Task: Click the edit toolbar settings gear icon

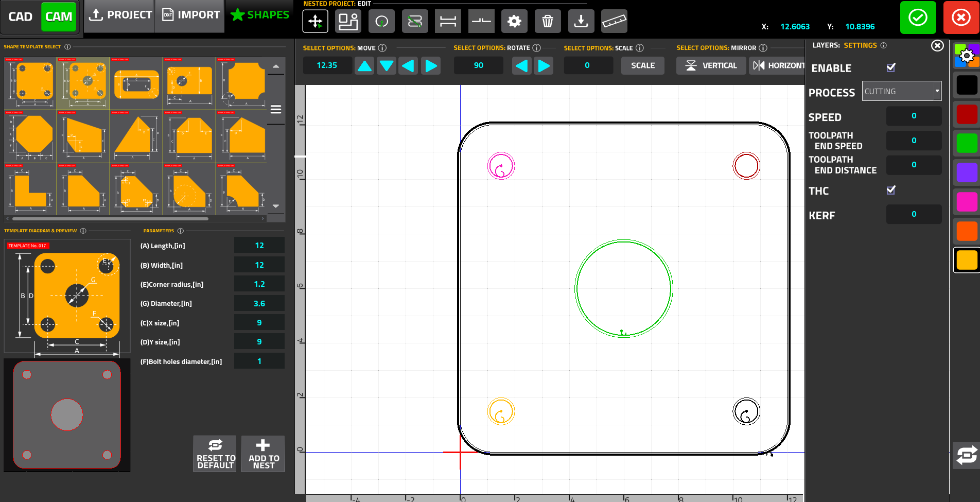Action: (x=514, y=21)
